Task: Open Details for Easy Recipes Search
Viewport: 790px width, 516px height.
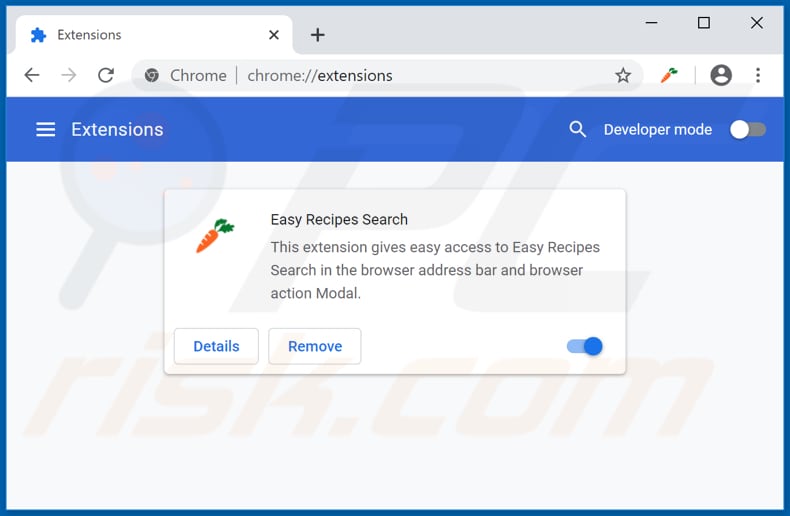Action: (216, 346)
